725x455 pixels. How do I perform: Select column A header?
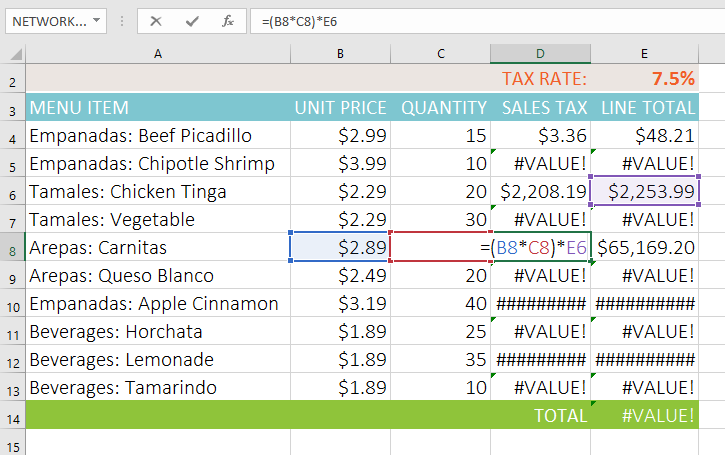(x=157, y=53)
